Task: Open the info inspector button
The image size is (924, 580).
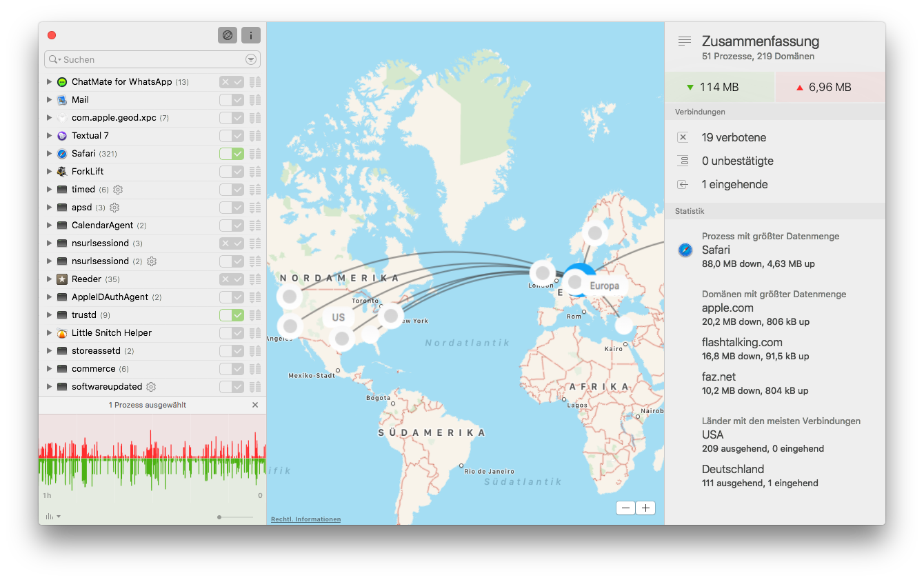Action: pos(251,35)
